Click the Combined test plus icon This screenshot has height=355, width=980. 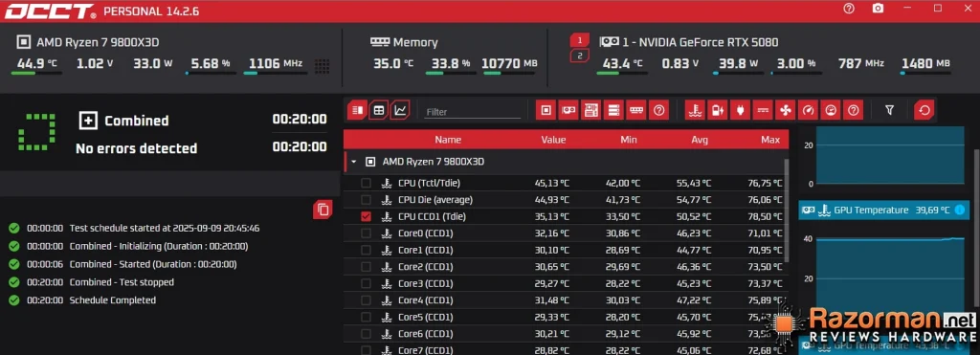[x=88, y=121]
